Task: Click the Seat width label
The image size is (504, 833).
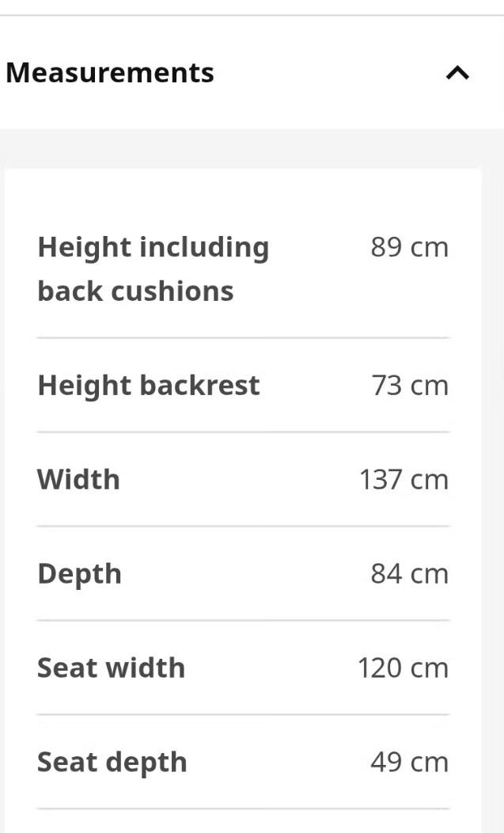Action: tap(111, 668)
